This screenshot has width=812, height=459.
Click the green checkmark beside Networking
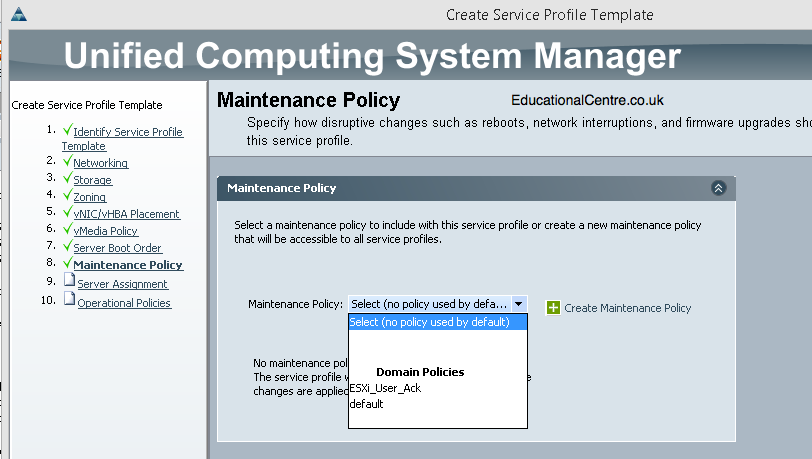click(x=67, y=161)
